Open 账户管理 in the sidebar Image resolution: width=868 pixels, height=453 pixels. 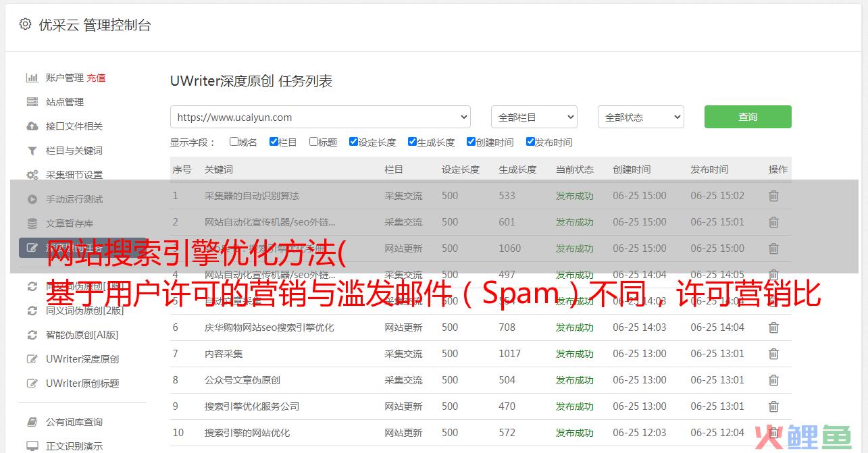(x=65, y=78)
